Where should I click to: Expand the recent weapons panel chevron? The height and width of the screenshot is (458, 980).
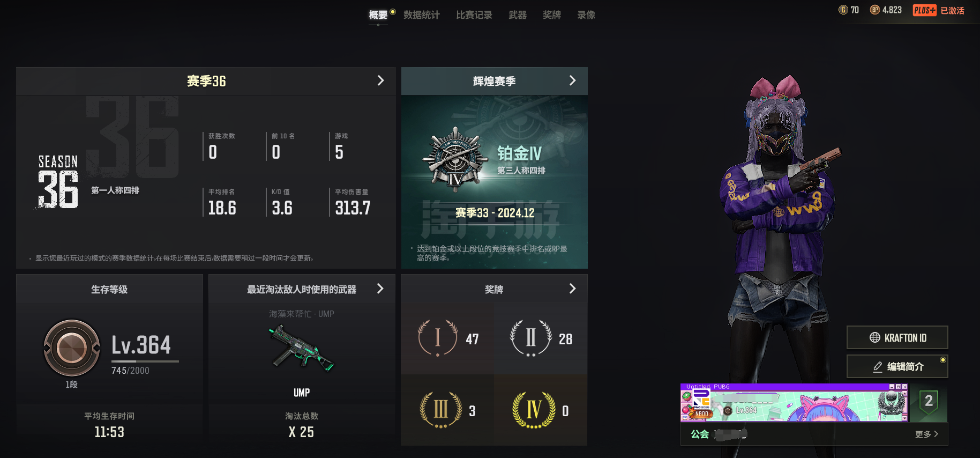coord(380,289)
